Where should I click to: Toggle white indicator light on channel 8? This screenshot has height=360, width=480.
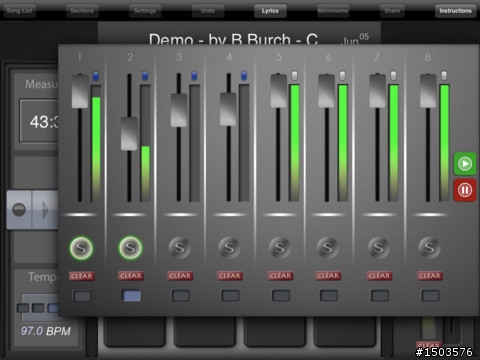click(444, 76)
